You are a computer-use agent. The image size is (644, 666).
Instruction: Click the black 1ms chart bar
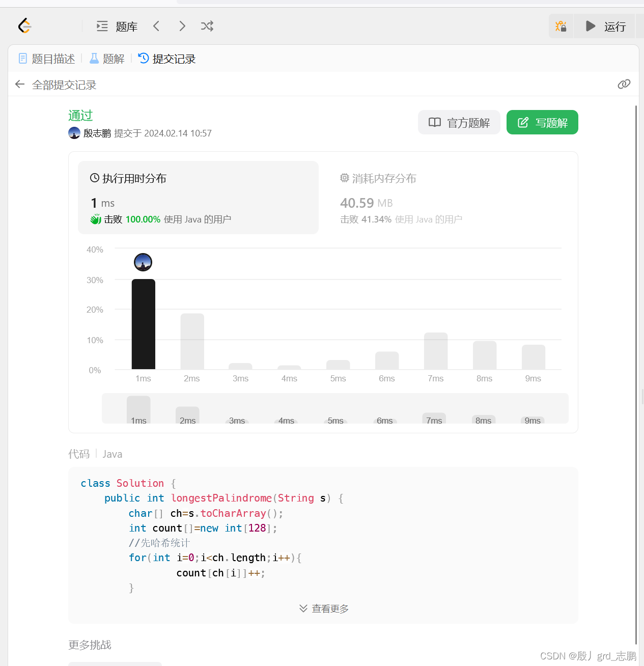144,324
